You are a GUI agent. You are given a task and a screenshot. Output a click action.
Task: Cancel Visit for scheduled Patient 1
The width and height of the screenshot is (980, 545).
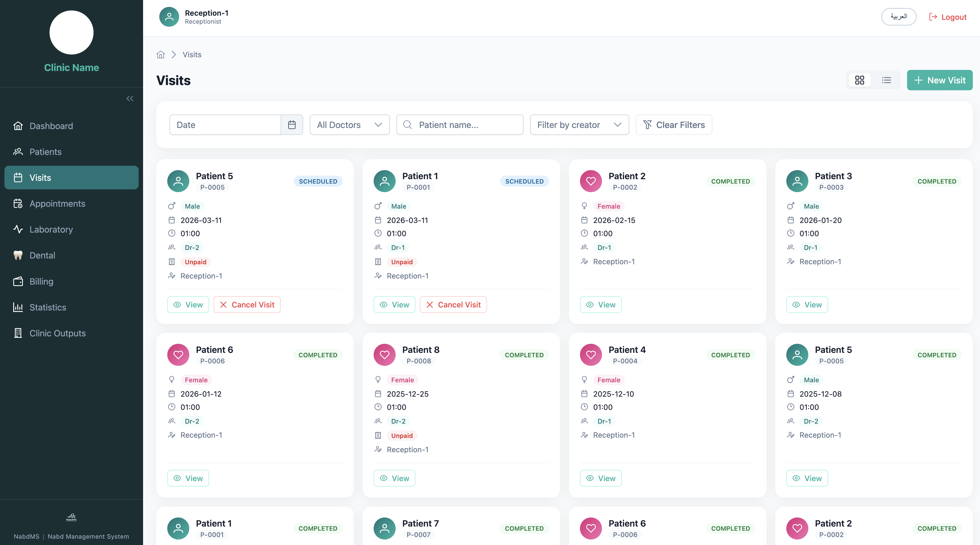point(453,304)
